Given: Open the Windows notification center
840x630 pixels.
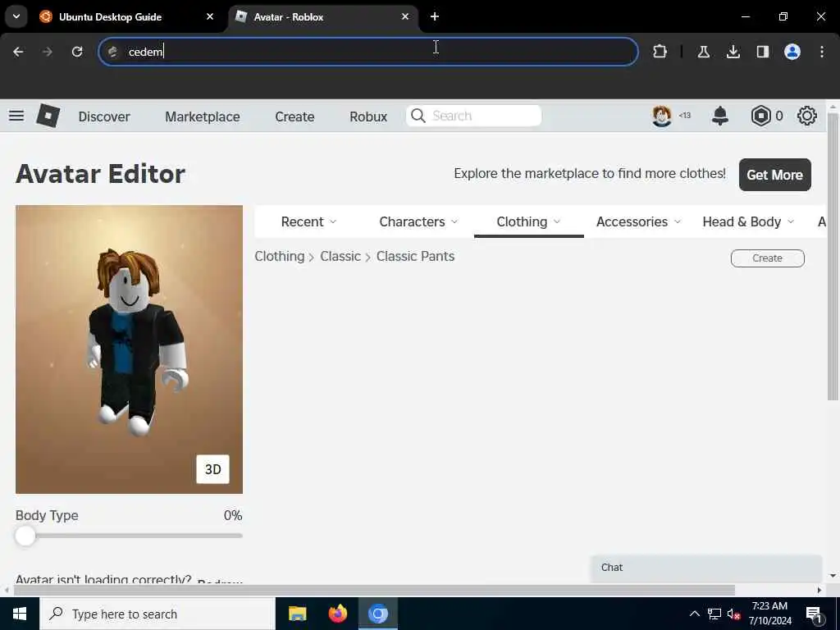Looking at the screenshot, I should tap(815, 615).
